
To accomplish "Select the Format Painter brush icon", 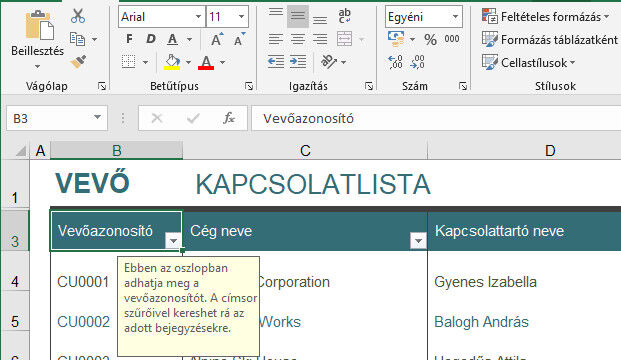I will [78, 62].
